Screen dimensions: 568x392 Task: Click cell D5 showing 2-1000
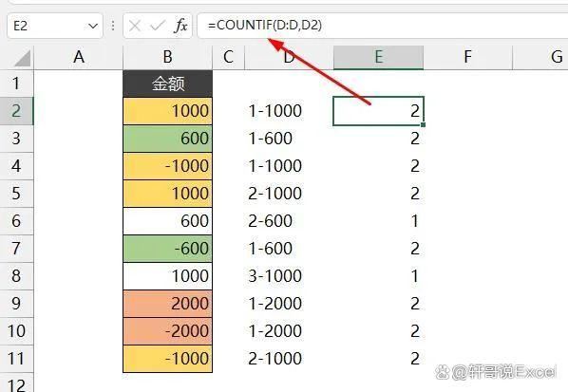click(x=289, y=194)
